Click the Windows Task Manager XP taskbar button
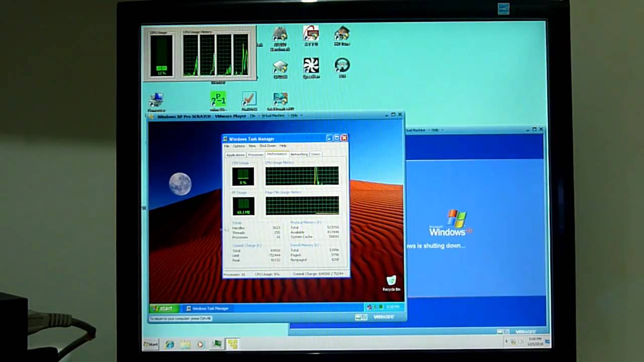 208,308
